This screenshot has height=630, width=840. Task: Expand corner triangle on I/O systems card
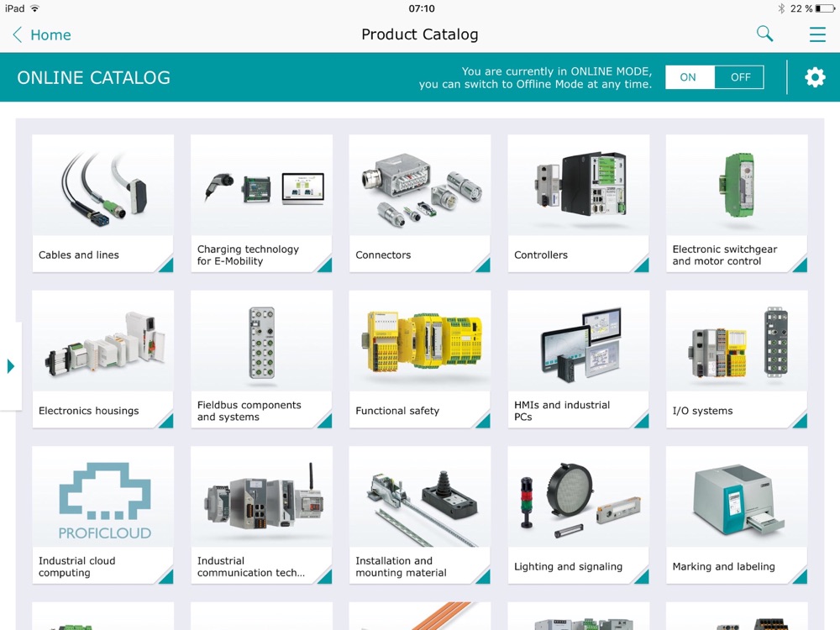click(x=801, y=422)
